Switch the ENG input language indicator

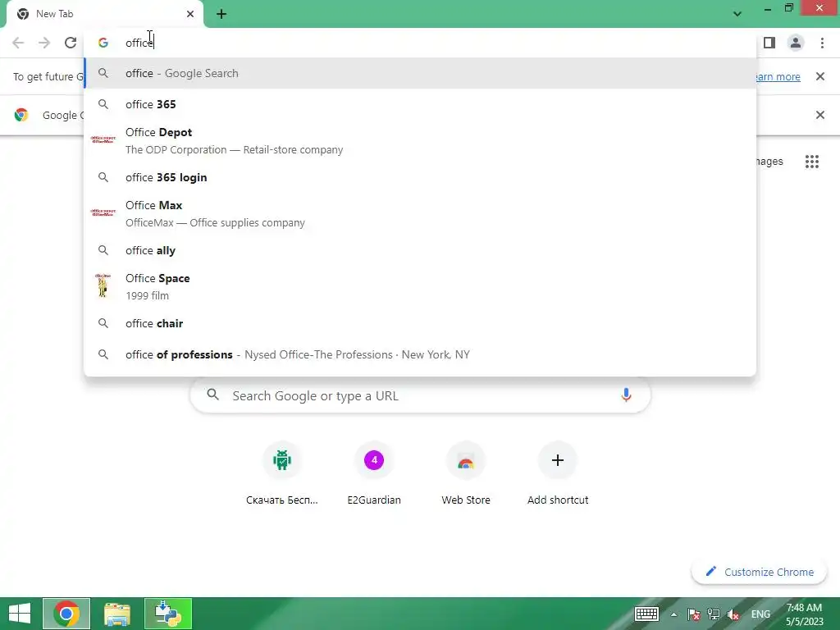pyautogui.click(x=760, y=614)
